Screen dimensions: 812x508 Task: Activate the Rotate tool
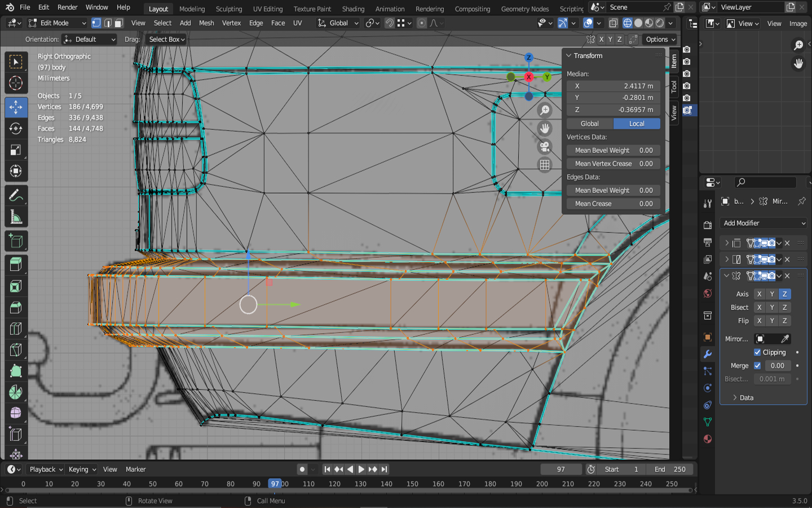pos(16,129)
